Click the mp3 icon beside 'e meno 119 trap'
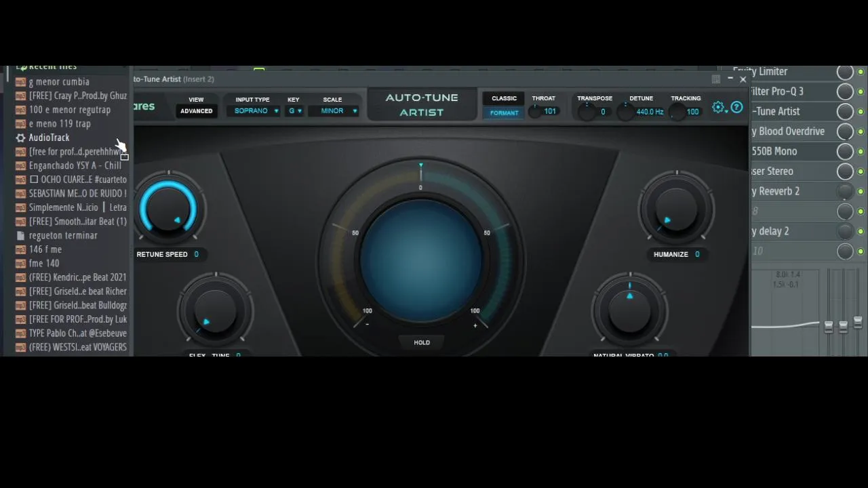Screen dimensions: 868x488 (20, 124)
